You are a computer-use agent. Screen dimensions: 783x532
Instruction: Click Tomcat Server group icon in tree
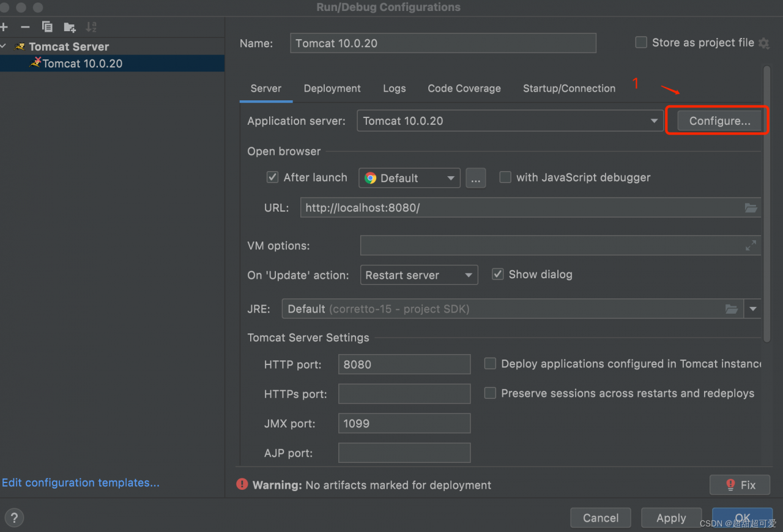(21, 46)
